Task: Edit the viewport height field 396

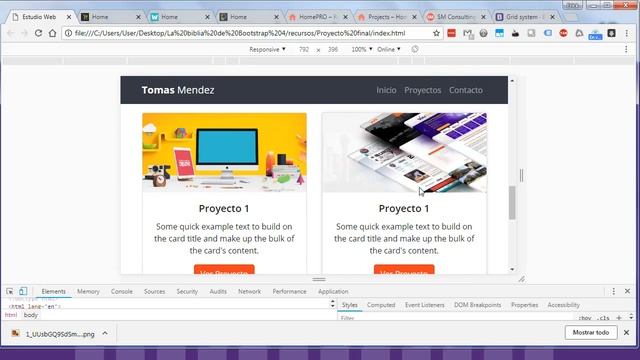Action: pos(333,49)
